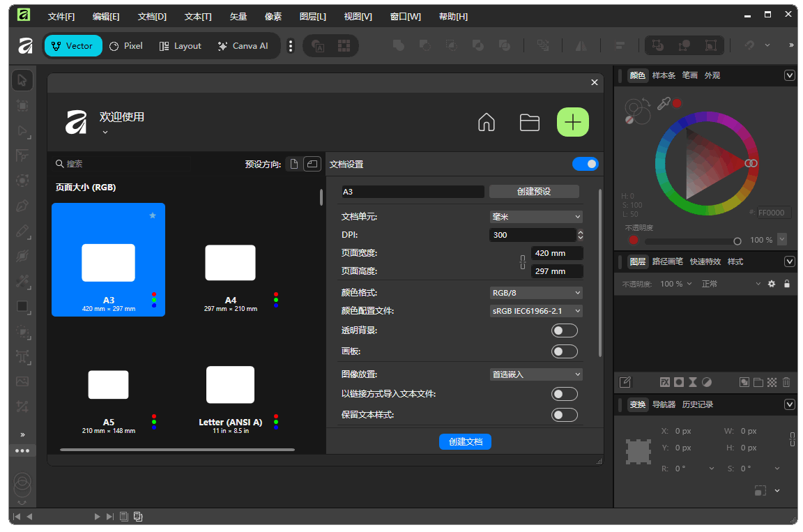Switch to the 样本条 tab
The image size is (803, 532).
[664, 75]
